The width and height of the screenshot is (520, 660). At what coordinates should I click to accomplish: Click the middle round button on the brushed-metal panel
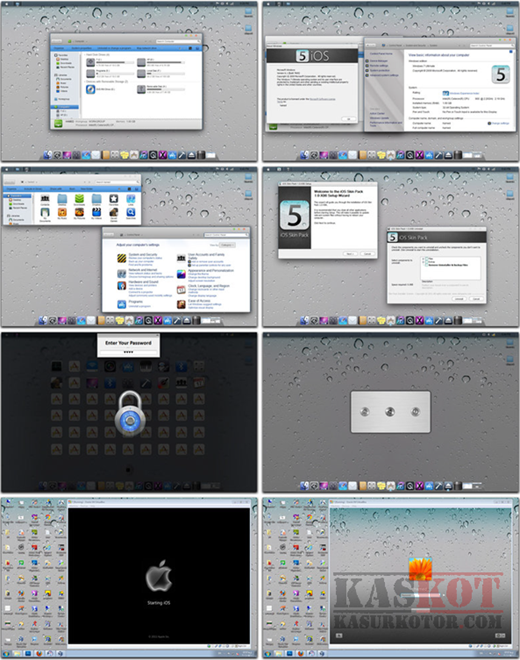390,412
